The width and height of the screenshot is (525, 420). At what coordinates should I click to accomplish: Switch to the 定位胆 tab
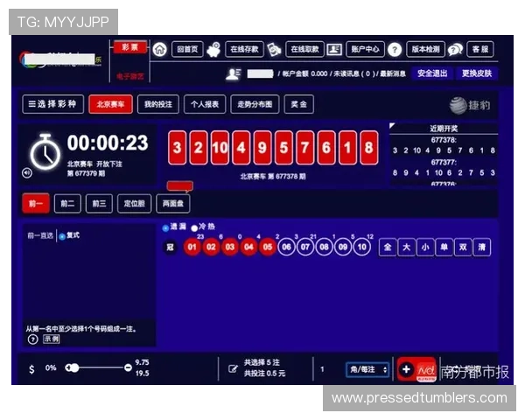coord(132,204)
